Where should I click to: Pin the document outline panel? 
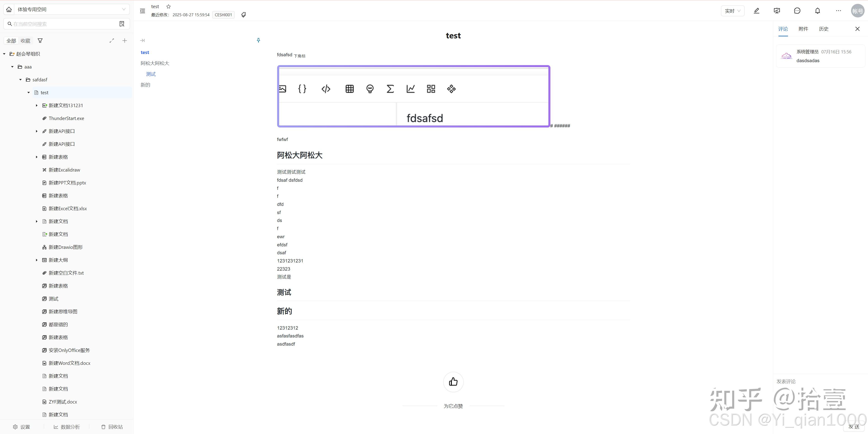(x=258, y=40)
